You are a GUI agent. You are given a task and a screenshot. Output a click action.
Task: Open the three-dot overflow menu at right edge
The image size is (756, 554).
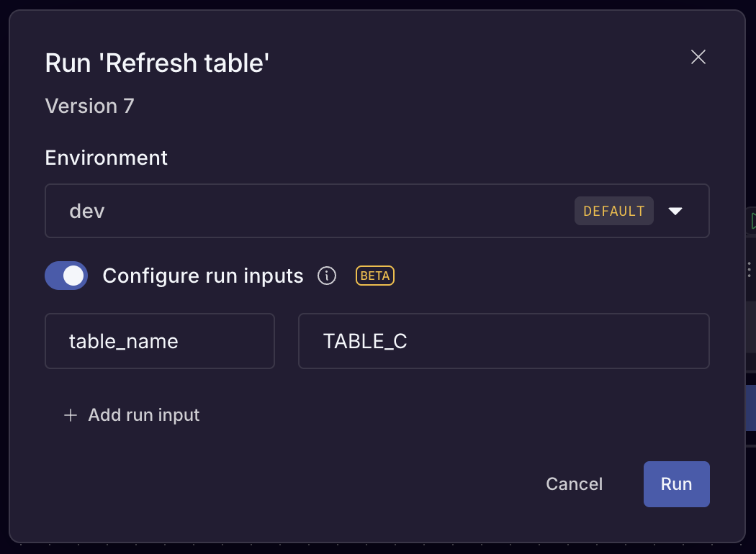pyautogui.click(x=749, y=270)
